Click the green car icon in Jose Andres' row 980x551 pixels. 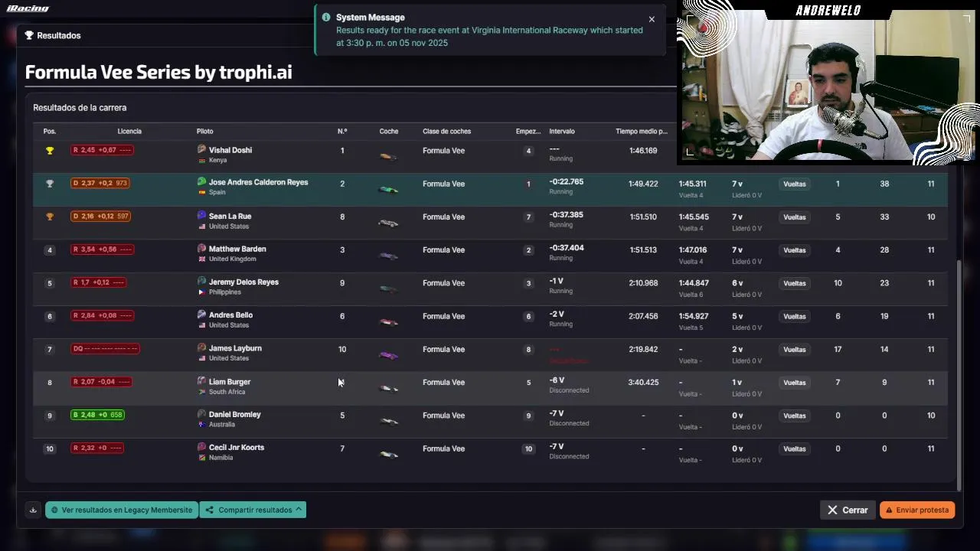[388, 190]
